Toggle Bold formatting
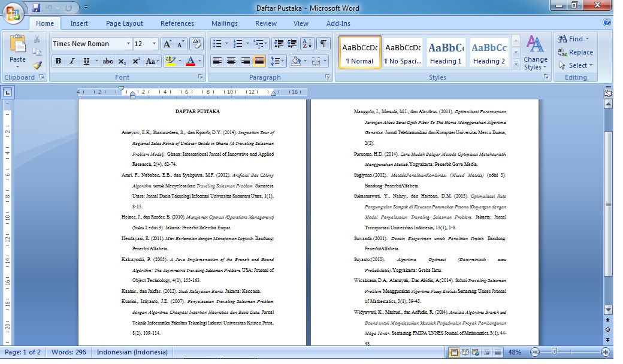 59,61
